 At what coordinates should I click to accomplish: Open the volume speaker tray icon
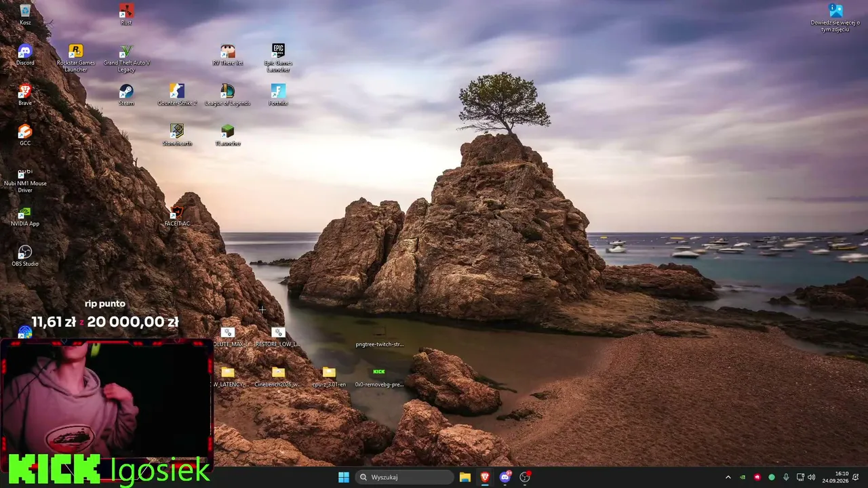(x=812, y=477)
